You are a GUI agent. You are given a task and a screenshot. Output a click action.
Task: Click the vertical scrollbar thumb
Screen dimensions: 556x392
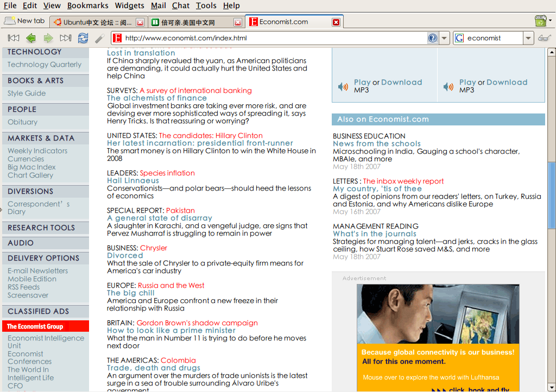552,195
